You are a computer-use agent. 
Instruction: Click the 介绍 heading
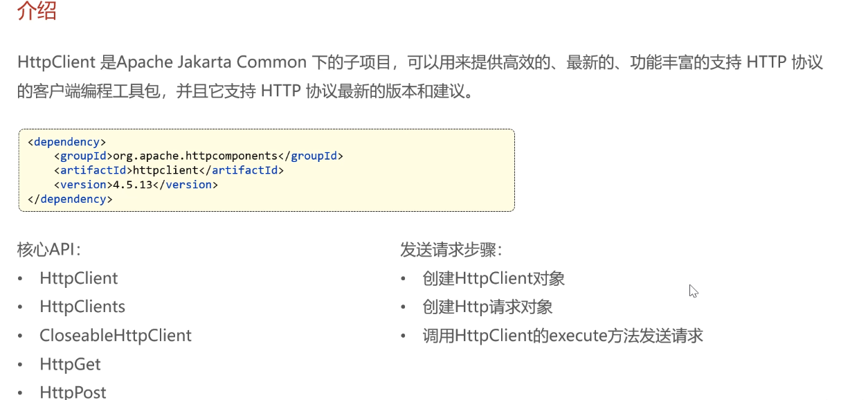click(x=37, y=11)
